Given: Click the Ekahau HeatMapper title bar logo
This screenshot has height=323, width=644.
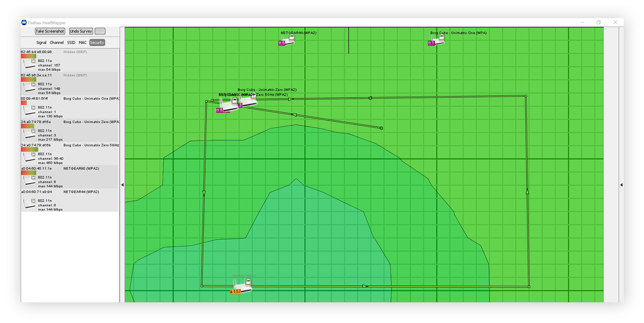Looking at the screenshot, I should (24, 23).
